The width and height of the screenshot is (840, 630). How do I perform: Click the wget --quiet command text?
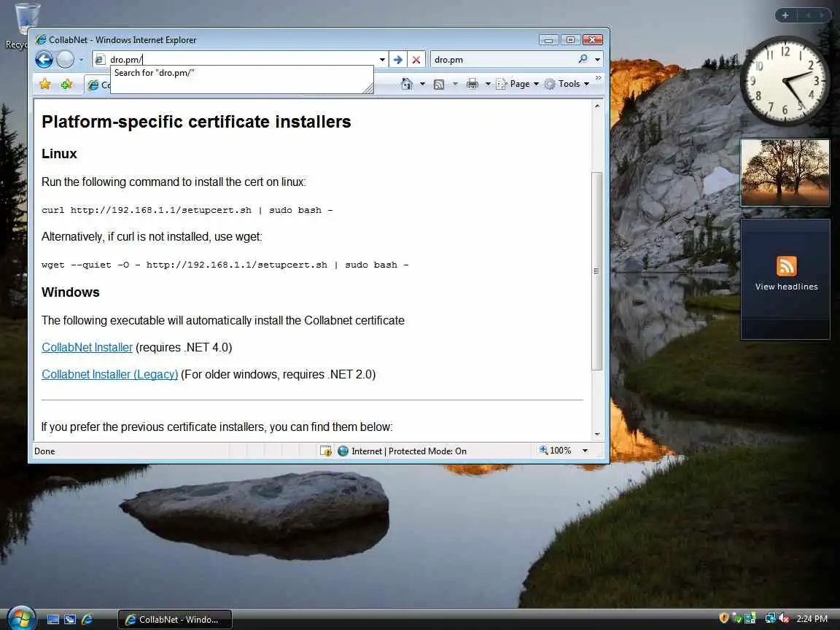tap(225, 265)
